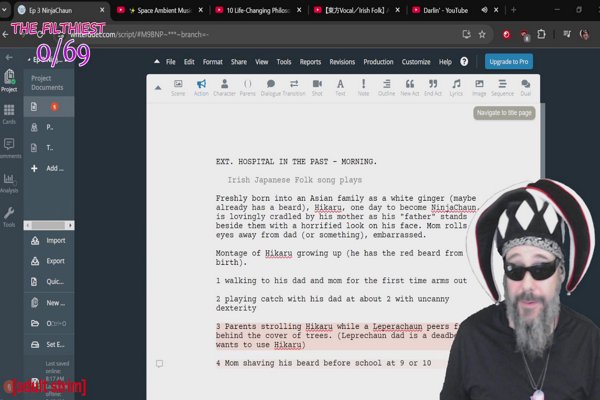
Task: Click the scene heading EXT. HOSPITAL IN THE PAST
Action: [x=296, y=162]
